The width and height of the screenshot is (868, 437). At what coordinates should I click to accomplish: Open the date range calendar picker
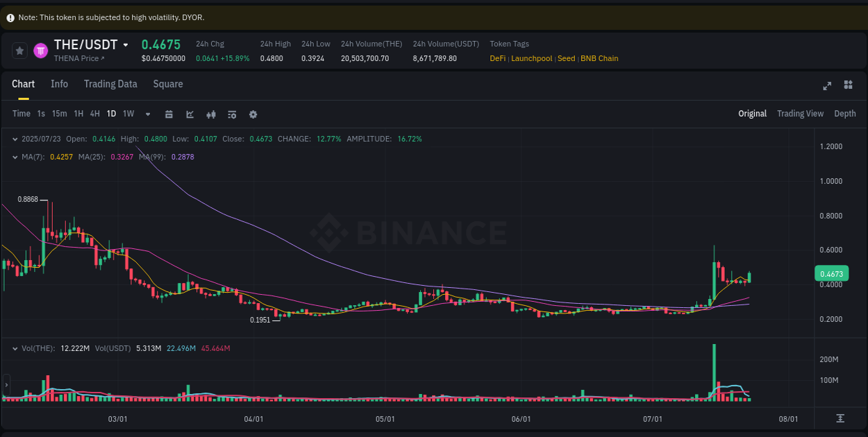[x=169, y=113]
